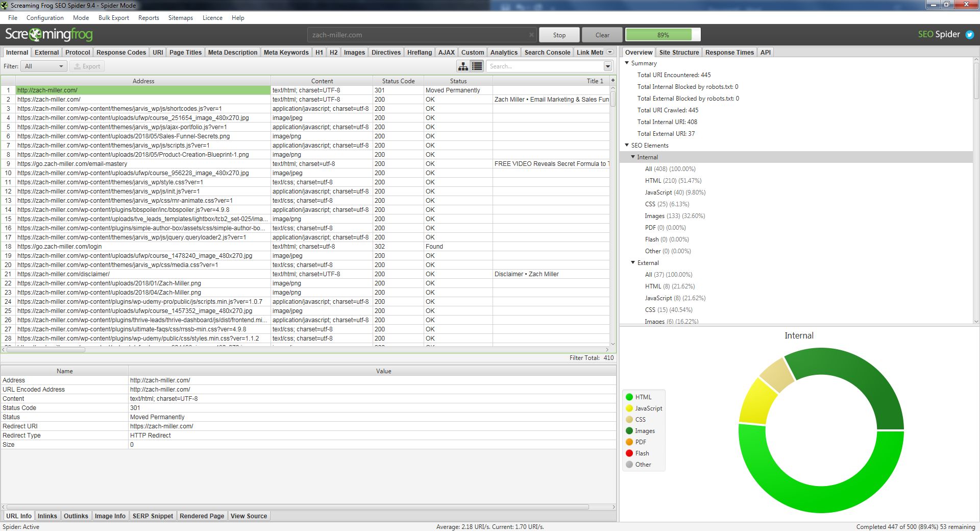980x531 pixels.
Task: Click the JavaScript legend yellow dot
Action: (629, 408)
